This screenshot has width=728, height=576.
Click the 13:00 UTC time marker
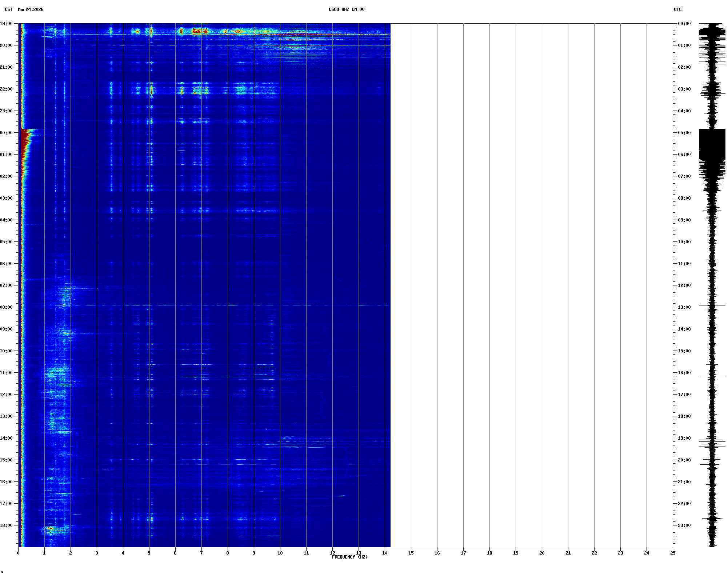tap(684, 307)
